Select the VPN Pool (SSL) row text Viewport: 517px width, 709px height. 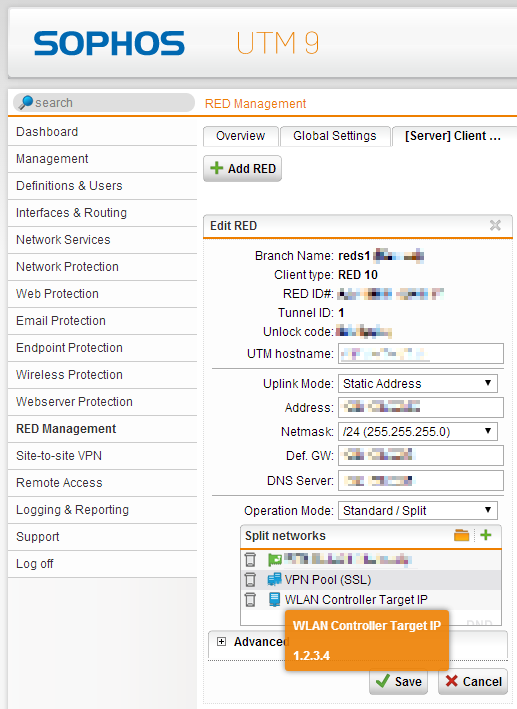pyautogui.click(x=328, y=580)
